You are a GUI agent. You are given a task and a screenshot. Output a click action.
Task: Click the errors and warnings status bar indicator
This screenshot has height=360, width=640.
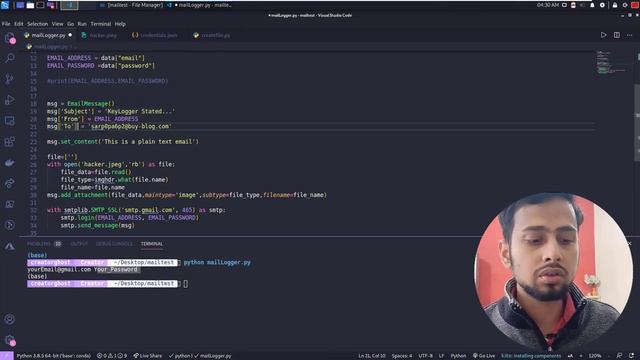pyautogui.click(x=112, y=356)
